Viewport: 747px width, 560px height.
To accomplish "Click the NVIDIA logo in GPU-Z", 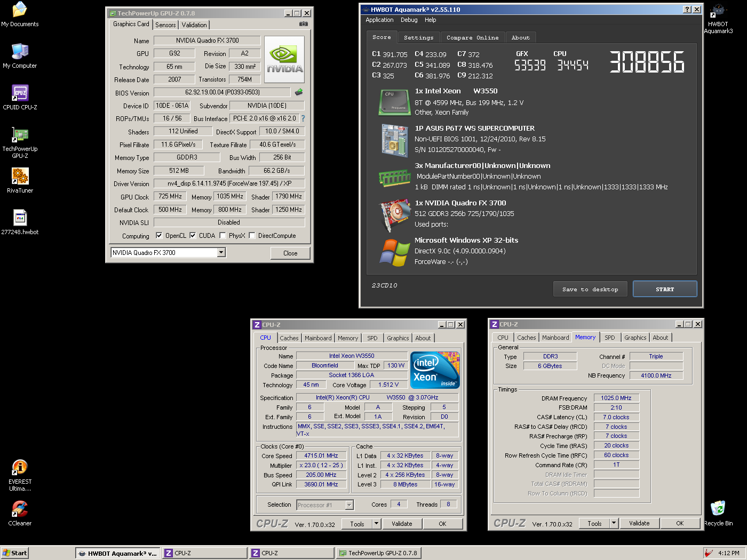I will [284, 59].
